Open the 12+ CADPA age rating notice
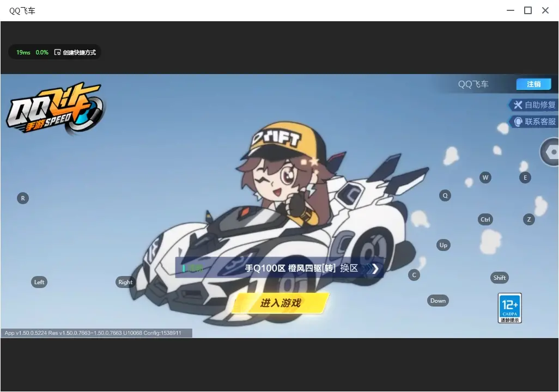559x392 pixels. [510, 308]
